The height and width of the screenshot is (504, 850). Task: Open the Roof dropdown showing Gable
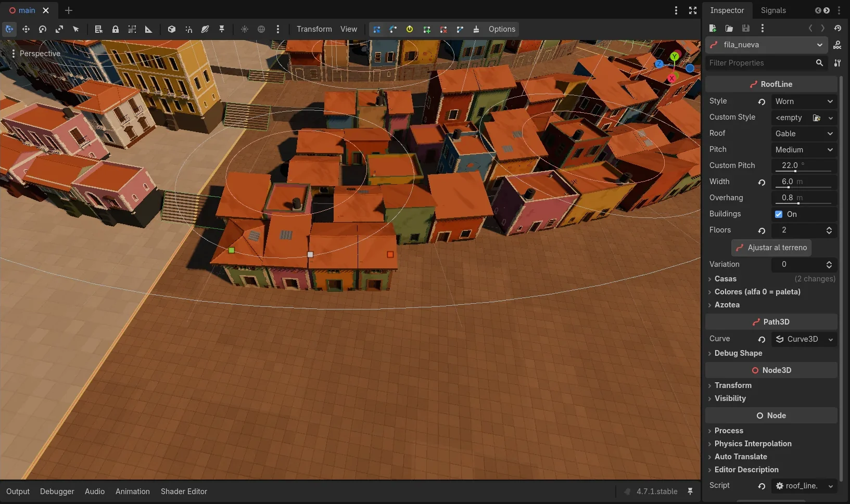coord(804,134)
